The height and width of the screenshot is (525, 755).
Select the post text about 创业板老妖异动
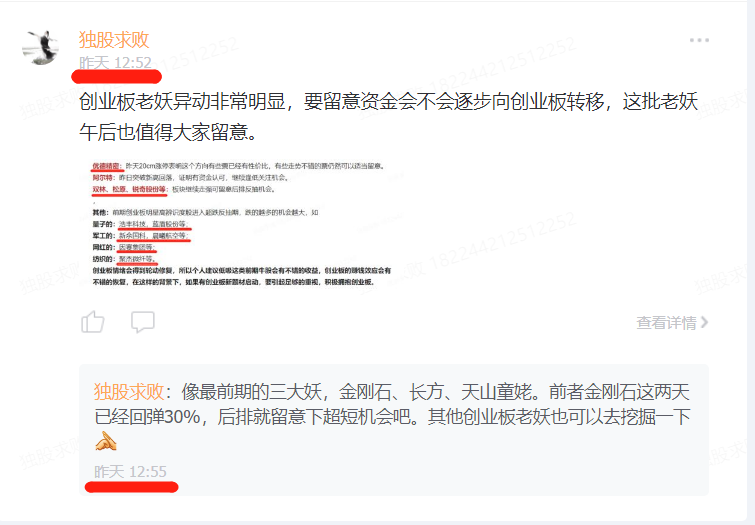389,117
